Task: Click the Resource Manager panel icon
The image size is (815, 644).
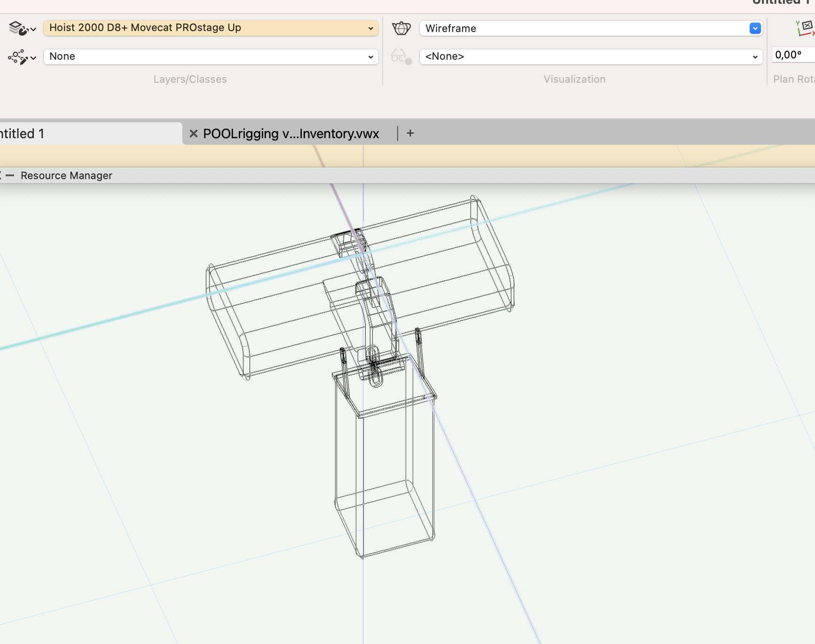Action: 3,175
